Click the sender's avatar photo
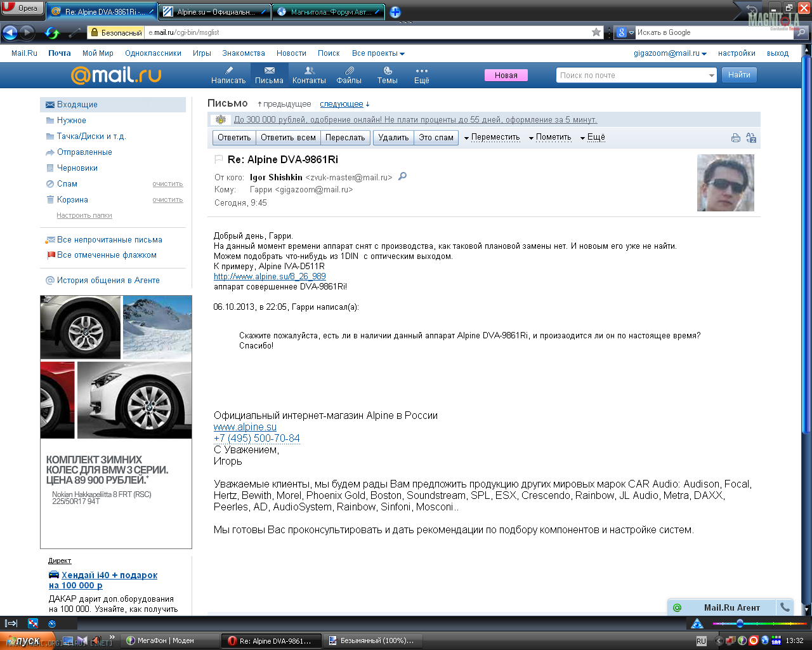 point(726,183)
